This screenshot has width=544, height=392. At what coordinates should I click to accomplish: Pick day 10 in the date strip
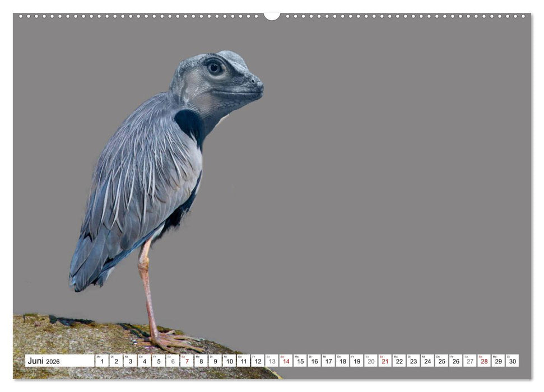[229, 361]
